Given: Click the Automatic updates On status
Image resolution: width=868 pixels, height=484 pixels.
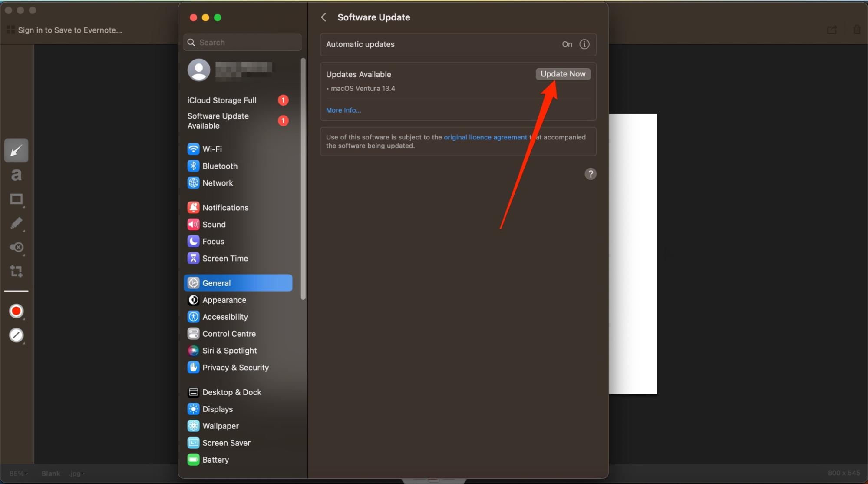Looking at the screenshot, I should (x=567, y=44).
